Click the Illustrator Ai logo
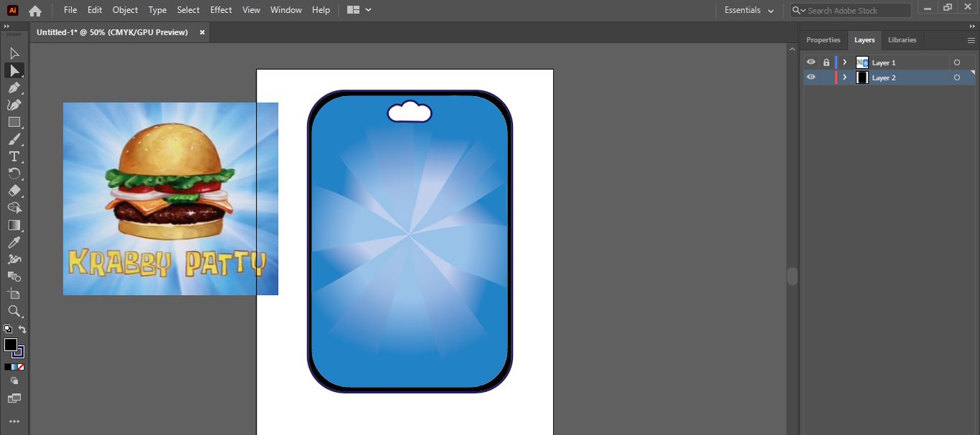The image size is (980, 435). (12, 10)
